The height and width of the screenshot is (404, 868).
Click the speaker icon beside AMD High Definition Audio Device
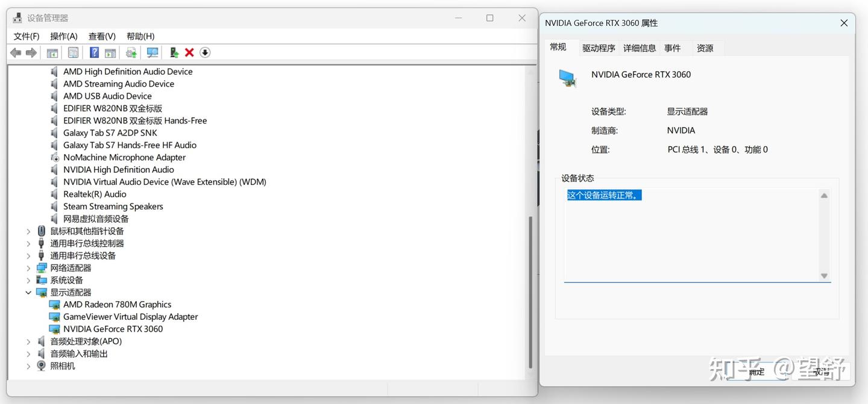[x=55, y=72]
